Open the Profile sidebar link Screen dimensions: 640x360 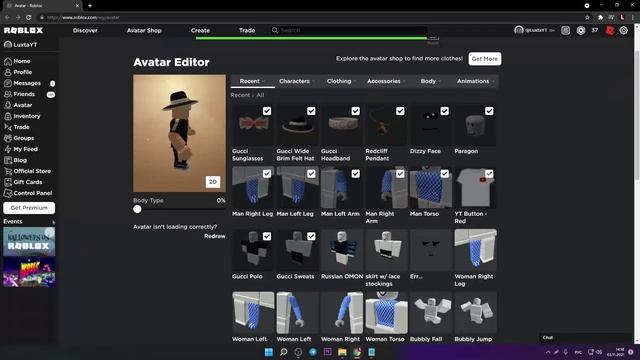18,72
